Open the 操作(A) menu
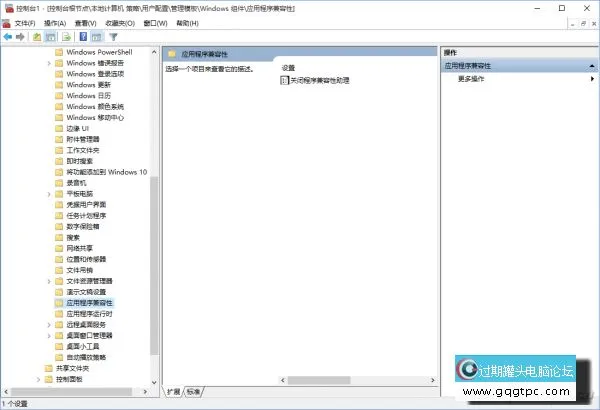Screen dimensions: 600x410 (x=55, y=23)
